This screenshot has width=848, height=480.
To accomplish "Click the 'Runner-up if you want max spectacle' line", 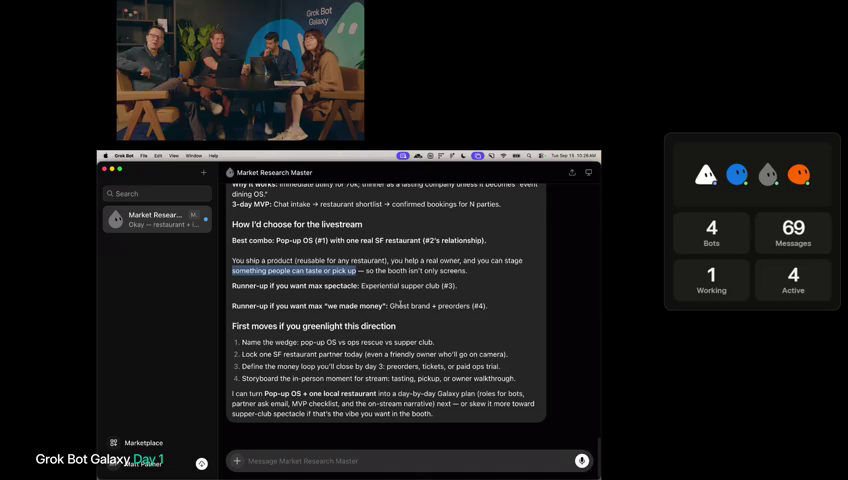I will (x=344, y=286).
